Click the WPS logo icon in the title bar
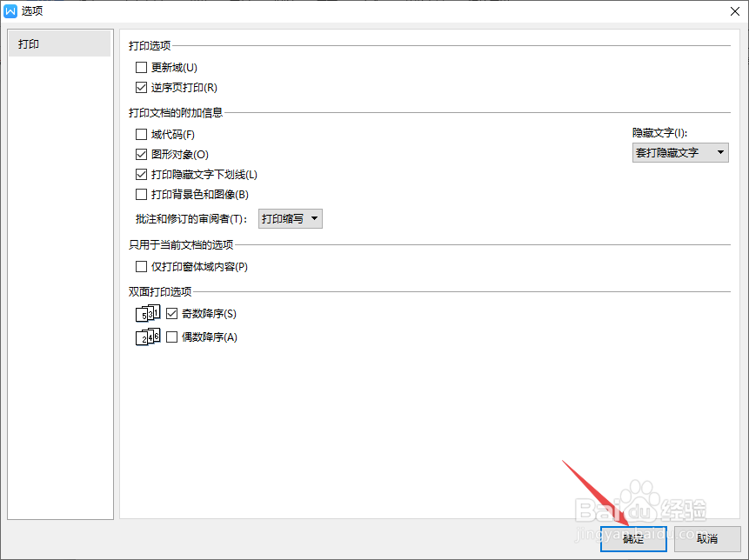 pos(11,10)
